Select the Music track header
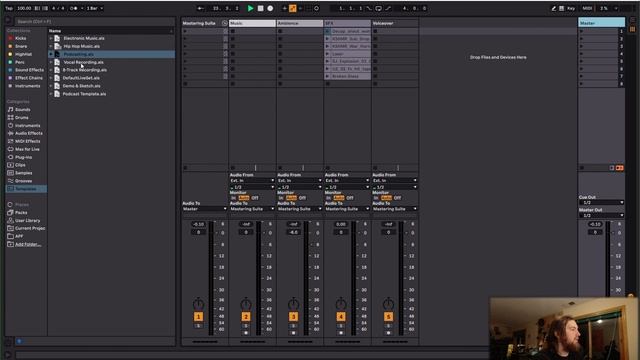 (252, 23)
